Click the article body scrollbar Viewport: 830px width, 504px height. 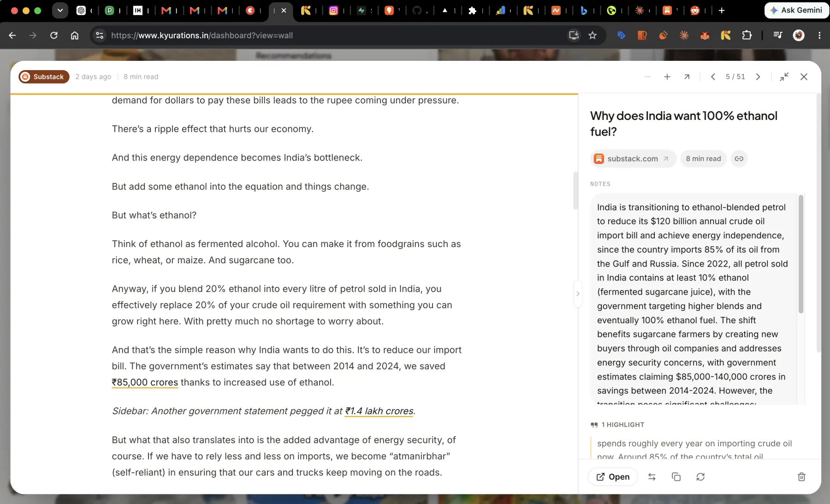(x=575, y=190)
